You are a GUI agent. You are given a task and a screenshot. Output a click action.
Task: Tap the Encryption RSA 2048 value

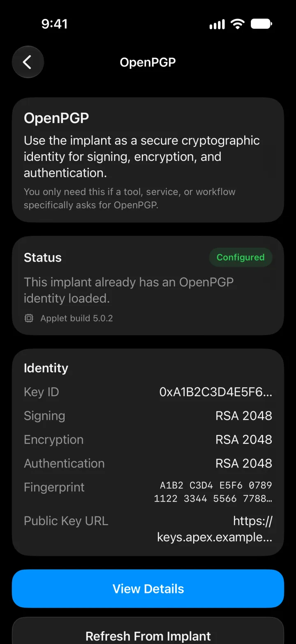244,439
